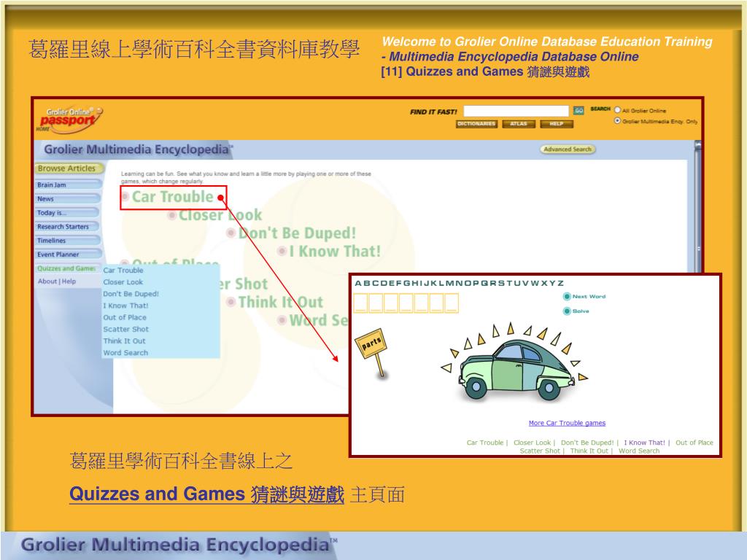Click the bullet icon beside I Know That!
747x560 pixels.
(x=282, y=251)
